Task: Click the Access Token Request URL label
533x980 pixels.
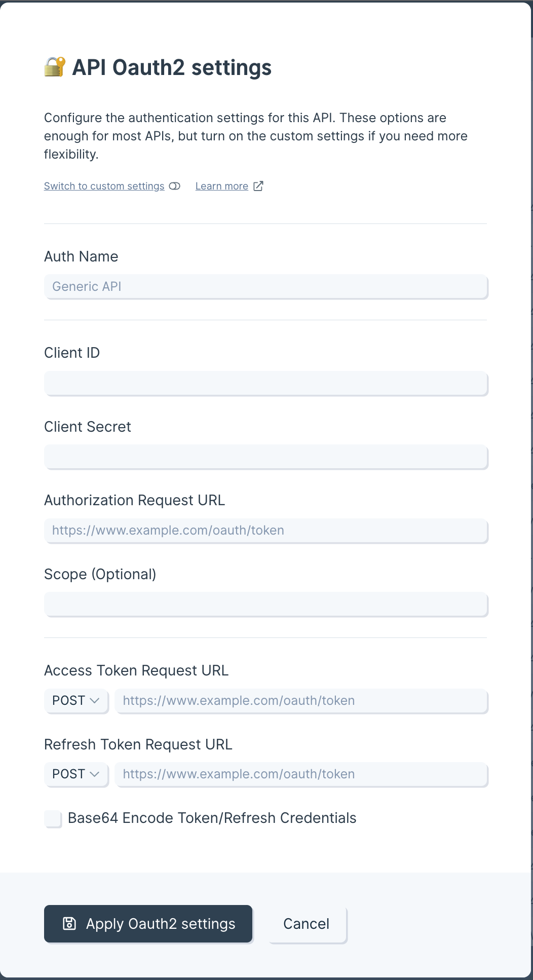Action: coord(136,670)
